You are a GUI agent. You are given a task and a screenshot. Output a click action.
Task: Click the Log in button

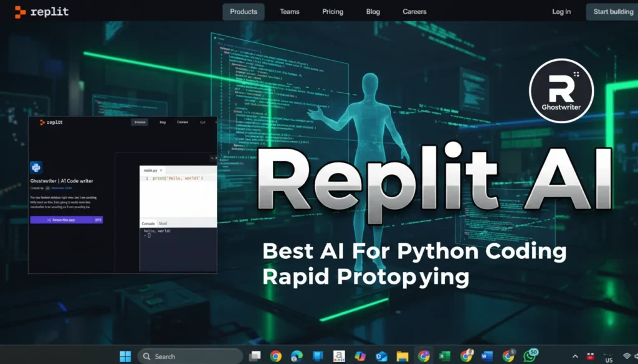tap(561, 11)
